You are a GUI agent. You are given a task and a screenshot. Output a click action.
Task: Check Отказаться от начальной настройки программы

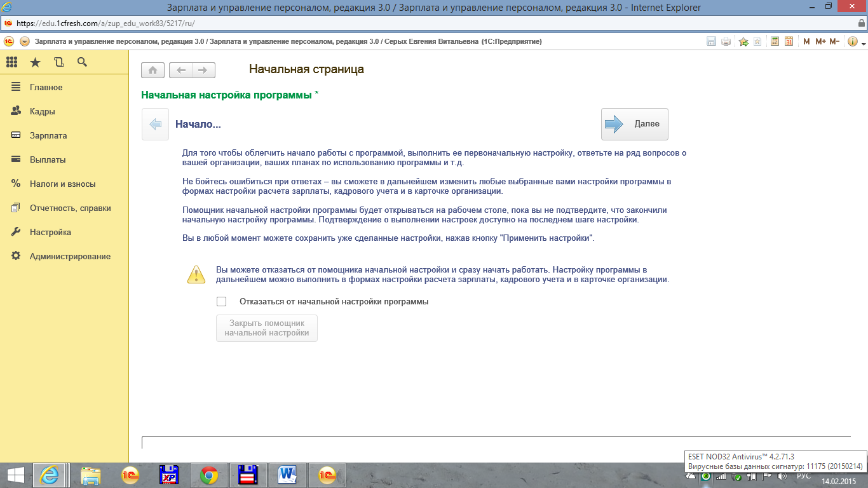click(x=221, y=301)
